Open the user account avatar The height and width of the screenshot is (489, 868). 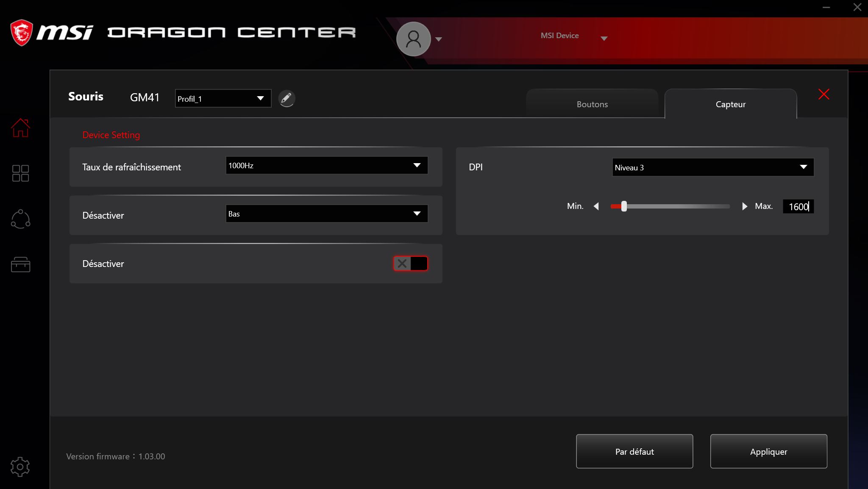[x=413, y=39]
